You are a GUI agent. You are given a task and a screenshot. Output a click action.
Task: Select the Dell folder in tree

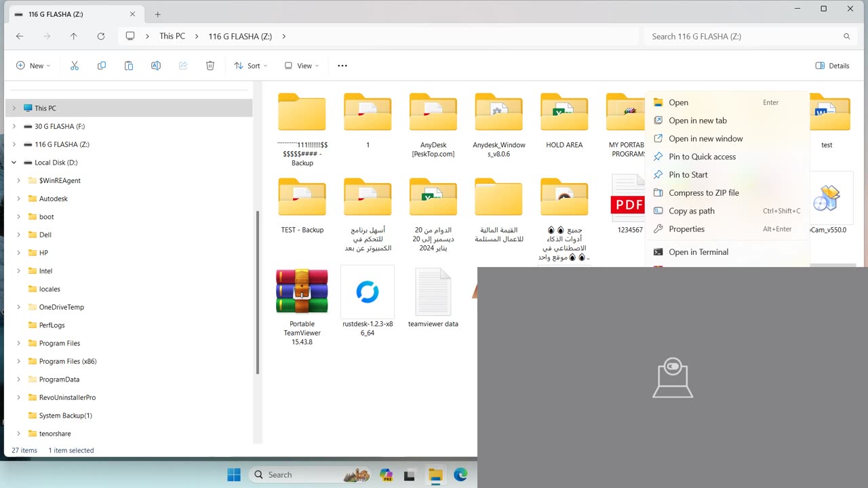click(x=45, y=235)
